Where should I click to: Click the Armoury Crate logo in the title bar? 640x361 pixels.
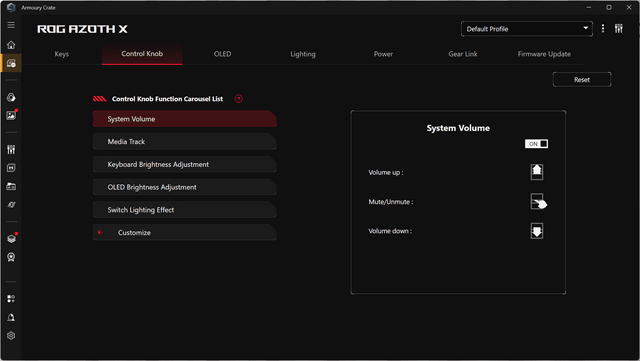pyautogui.click(x=11, y=7)
